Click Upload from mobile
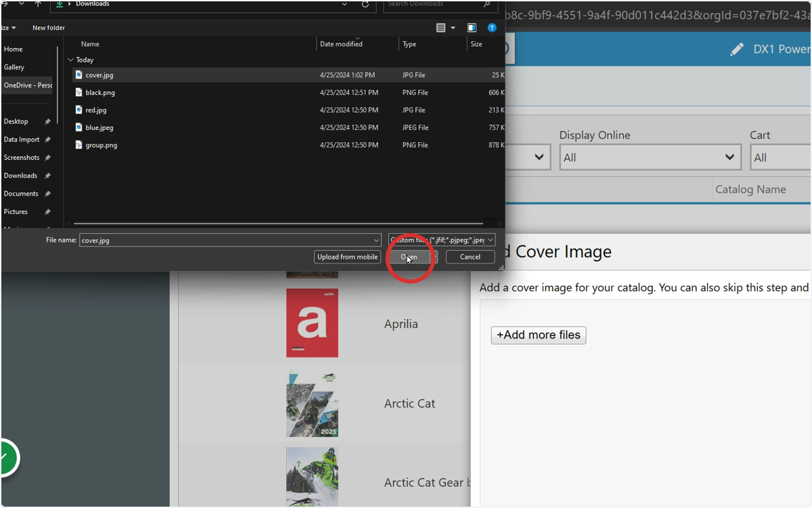The image size is (812, 508). point(347,257)
